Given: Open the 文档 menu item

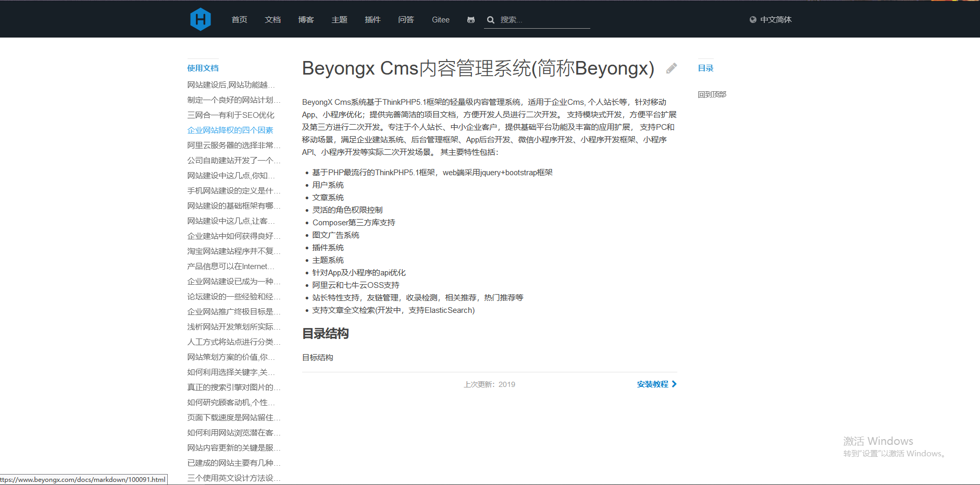Looking at the screenshot, I should (273, 20).
